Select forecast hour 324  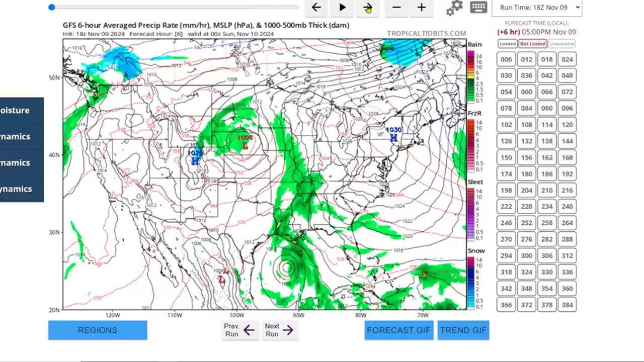click(x=527, y=272)
